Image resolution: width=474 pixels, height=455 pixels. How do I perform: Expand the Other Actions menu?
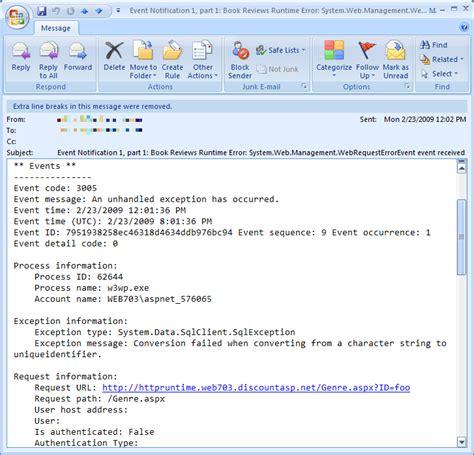(202, 60)
